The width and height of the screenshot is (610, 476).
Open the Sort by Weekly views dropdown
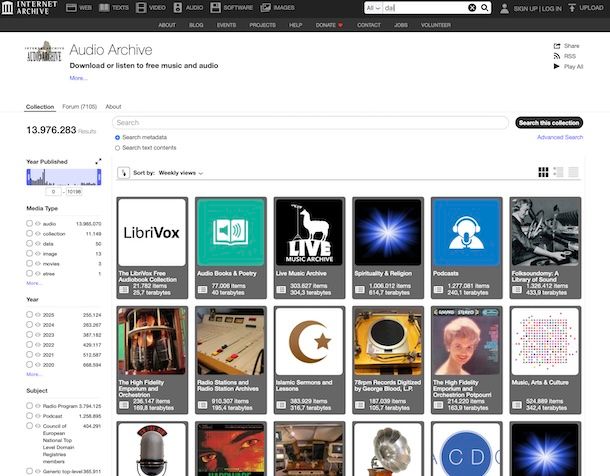pos(181,173)
